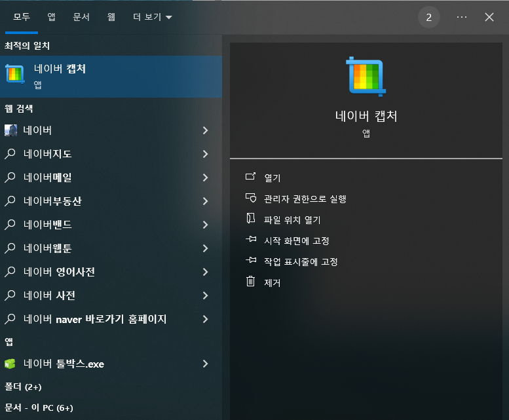
Task: Click search icon beside 네이버 naver 바로가기 홈페이지
Action: click(10, 319)
